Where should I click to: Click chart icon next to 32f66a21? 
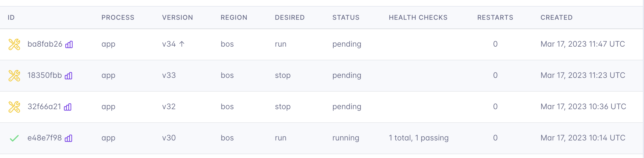coord(68,107)
